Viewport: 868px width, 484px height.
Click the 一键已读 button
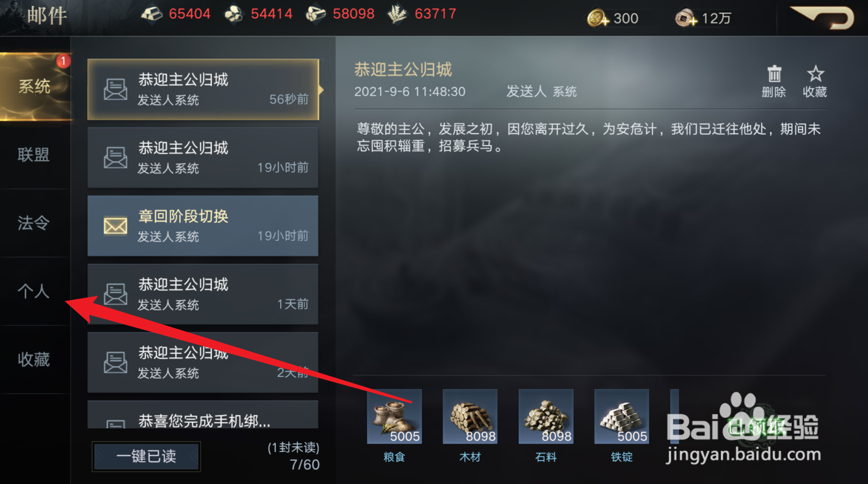coord(146,456)
